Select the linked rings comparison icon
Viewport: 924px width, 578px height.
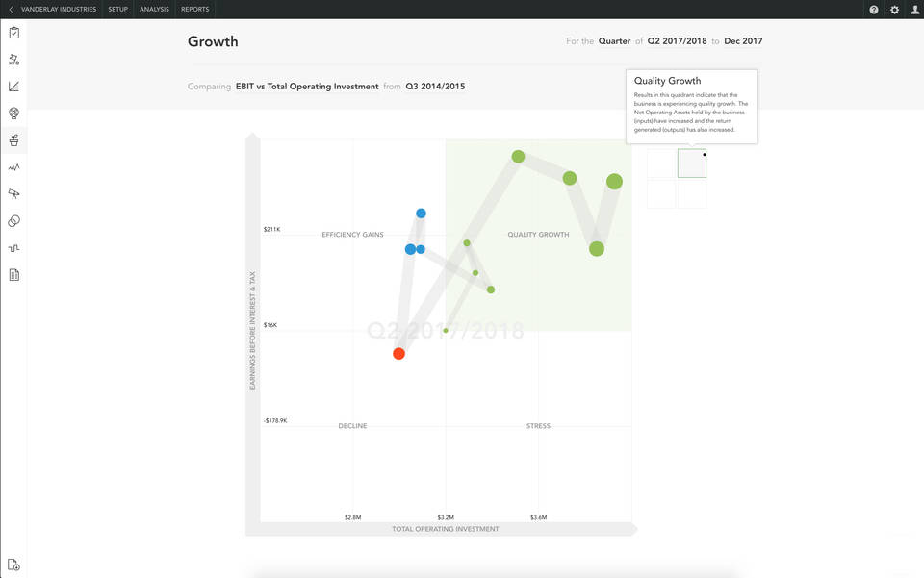tap(13, 220)
